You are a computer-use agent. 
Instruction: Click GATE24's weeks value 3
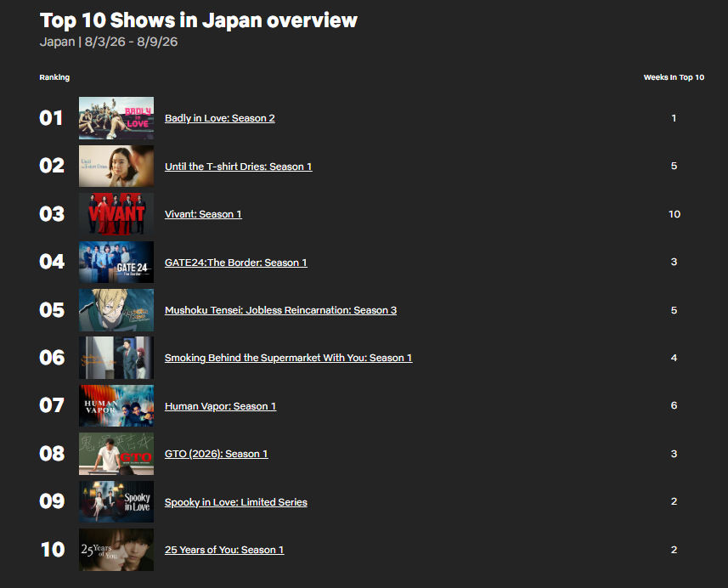674,262
